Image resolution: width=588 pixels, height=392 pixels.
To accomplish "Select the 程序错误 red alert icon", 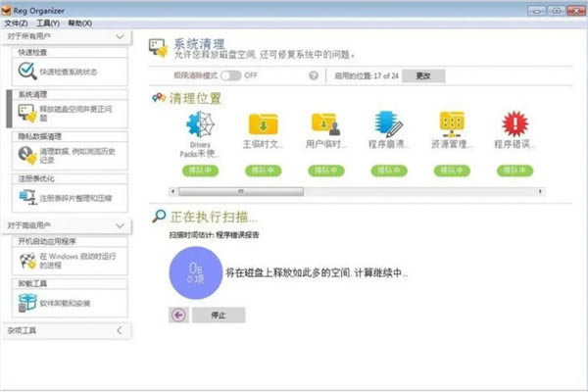I will point(514,124).
